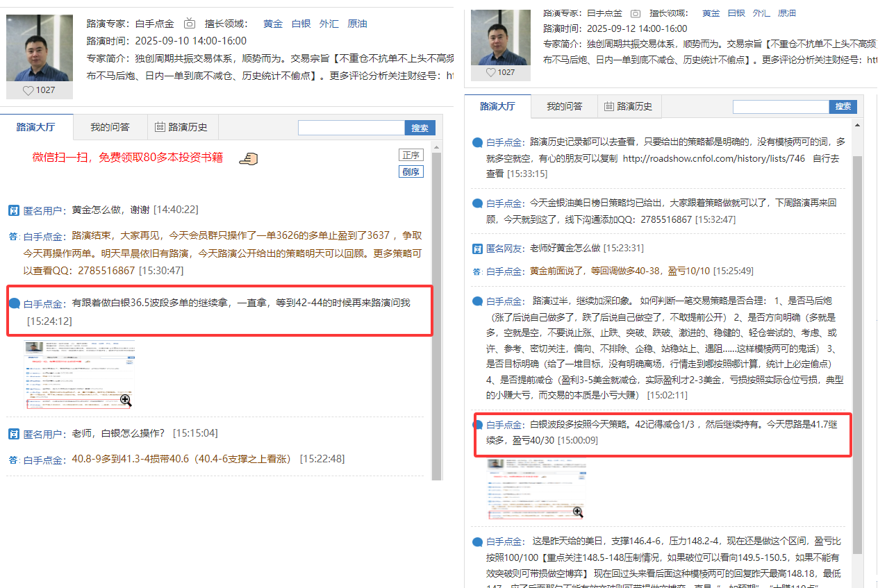Click the camera broadcast icon beside 白手点金
Viewport: 887px width, 588px height.
coord(190,23)
